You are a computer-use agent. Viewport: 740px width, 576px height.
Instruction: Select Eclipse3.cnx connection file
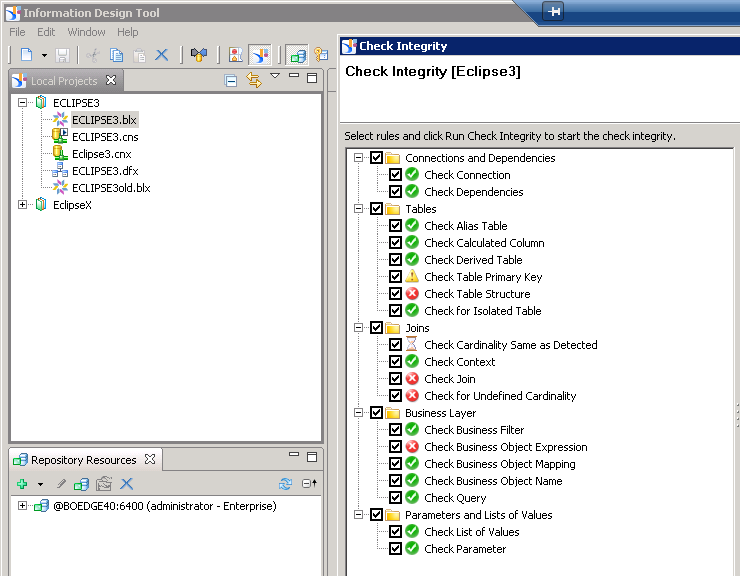(101, 154)
